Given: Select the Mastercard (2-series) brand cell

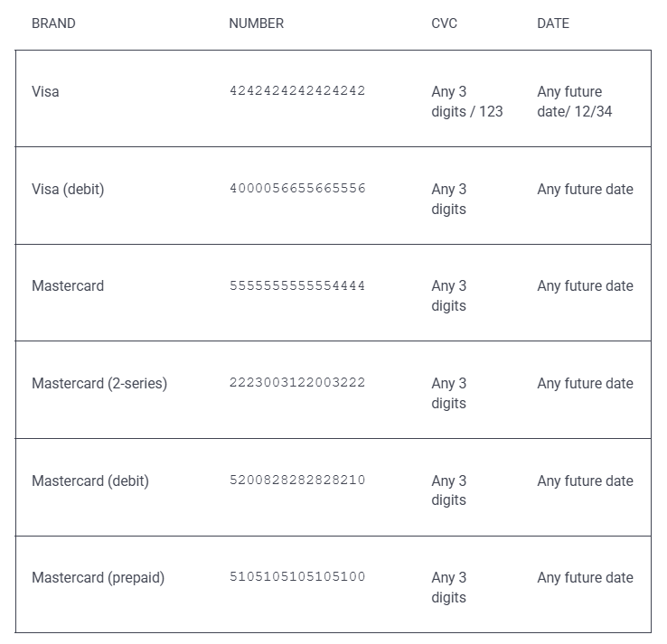Looking at the screenshot, I should (99, 383).
